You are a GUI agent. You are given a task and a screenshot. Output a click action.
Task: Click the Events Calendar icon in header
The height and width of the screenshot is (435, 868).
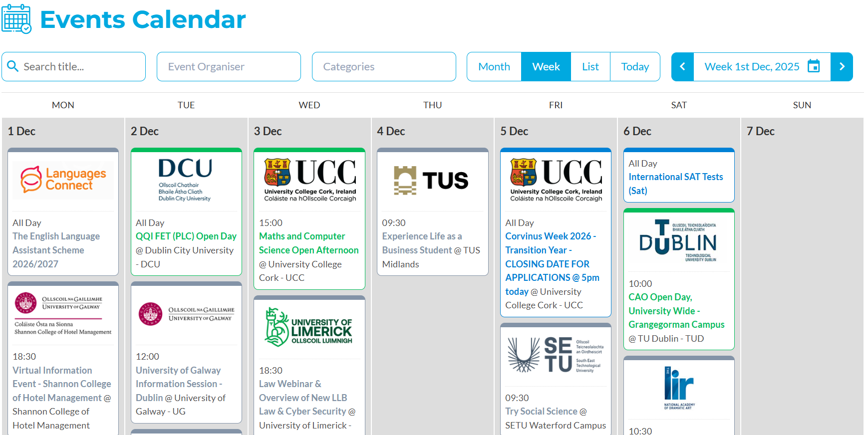pyautogui.click(x=16, y=19)
